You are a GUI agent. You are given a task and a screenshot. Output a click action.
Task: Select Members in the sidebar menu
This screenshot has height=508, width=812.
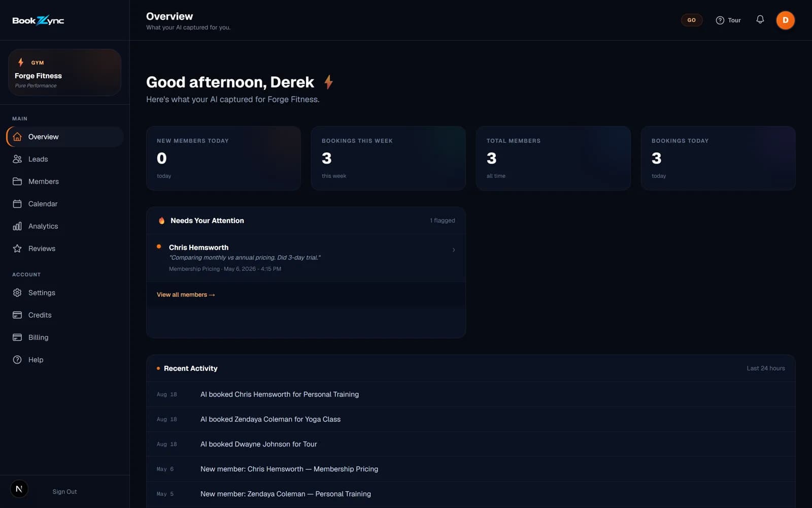coord(65,181)
